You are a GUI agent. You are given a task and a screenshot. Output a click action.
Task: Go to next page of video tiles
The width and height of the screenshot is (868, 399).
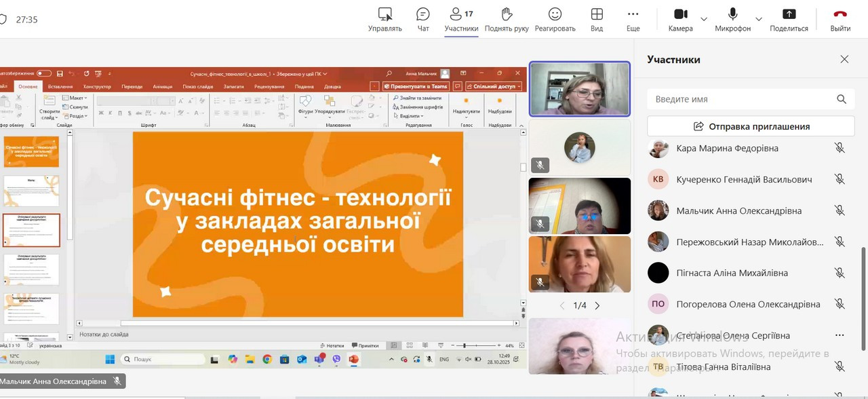(597, 305)
